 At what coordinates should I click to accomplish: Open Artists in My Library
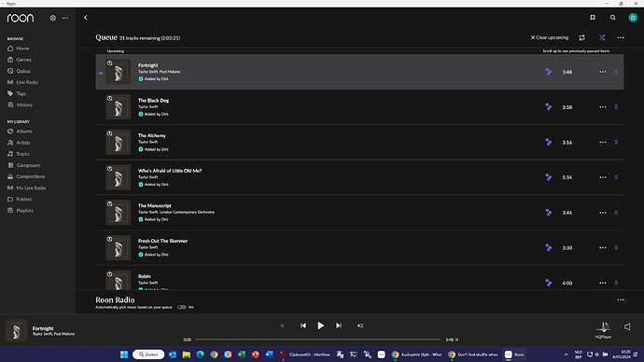[x=19, y=143]
